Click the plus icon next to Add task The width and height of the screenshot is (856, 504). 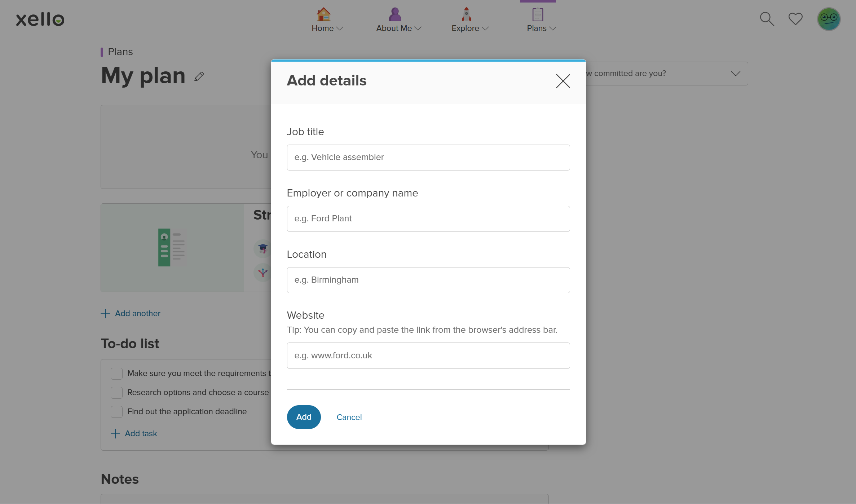115,433
